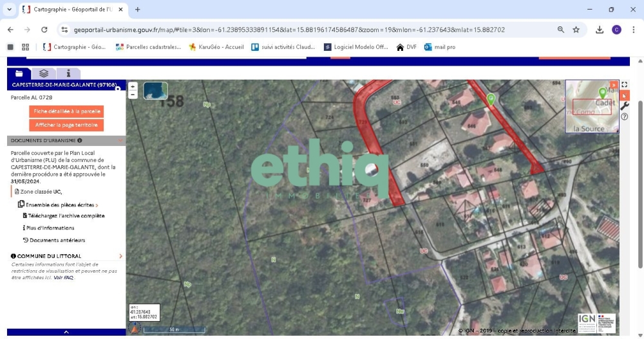The width and height of the screenshot is (644, 339).
Task: Expand the Commune du littoral section
Action: [x=120, y=256]
